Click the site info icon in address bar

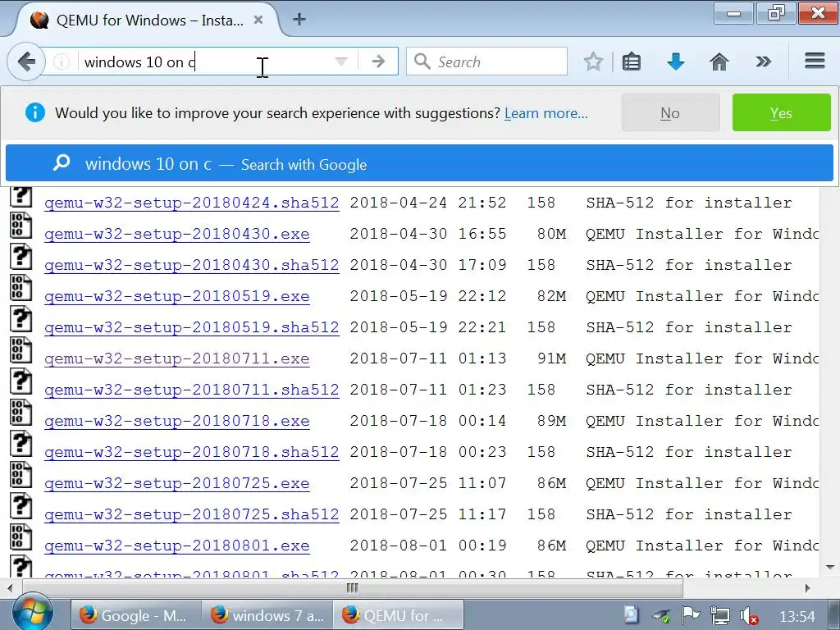(x=62, y=62)
